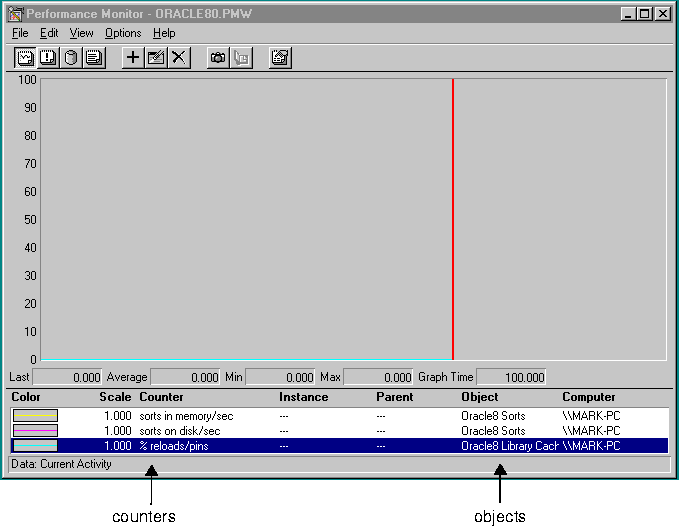The width and height of the screenshot is (679, 526).
Task: Click the Instance column header
Action: [x=304, y=397]
